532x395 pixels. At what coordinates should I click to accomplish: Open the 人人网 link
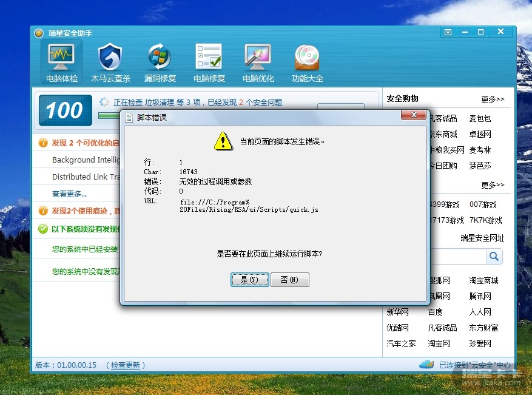[480, 312]
